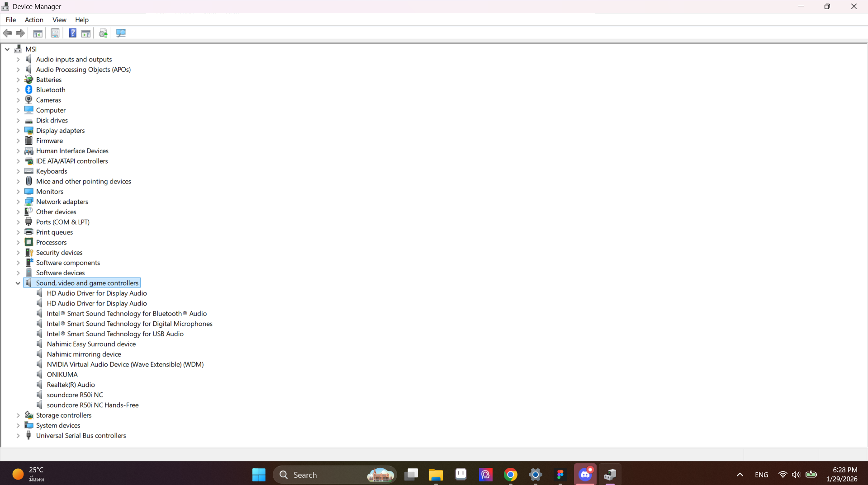Toggle the console tree toolbar icon
868x485 pixels.
(x=38, y=33)
